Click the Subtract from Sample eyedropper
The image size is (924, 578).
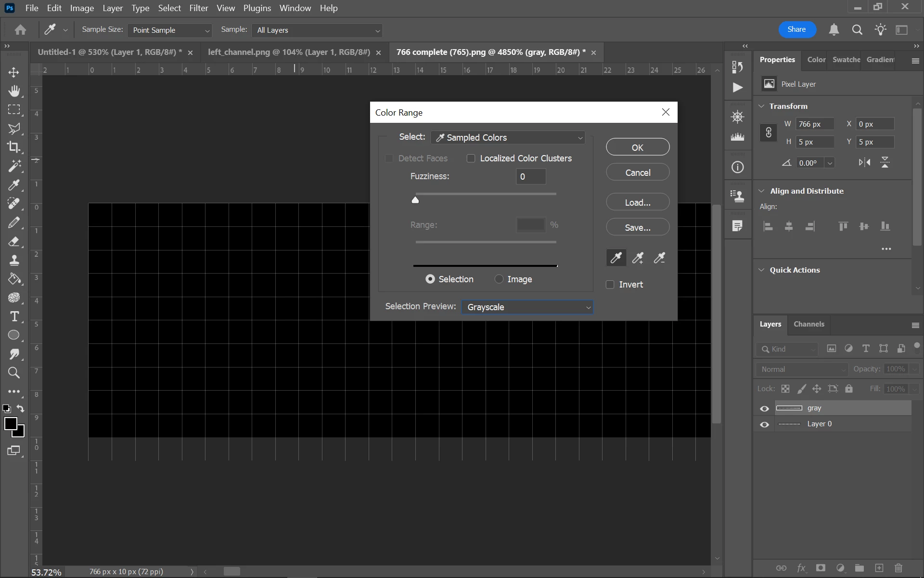(659, 258)
